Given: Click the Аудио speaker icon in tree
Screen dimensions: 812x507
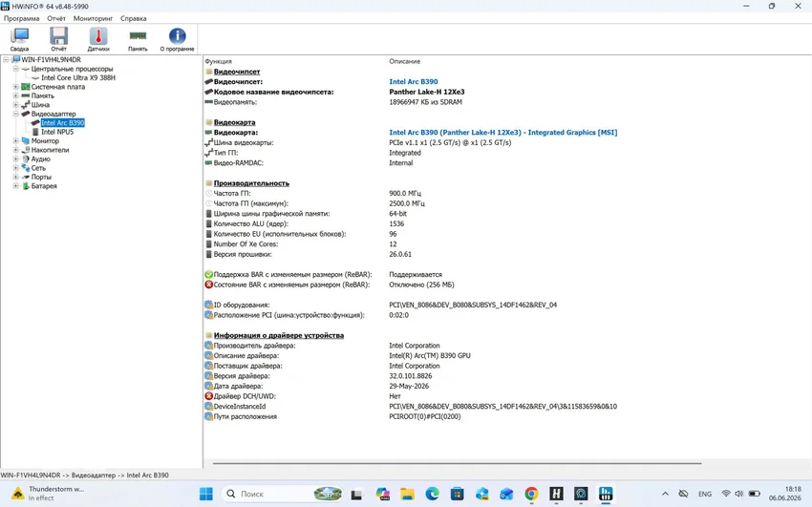Looking at the screenshot, I should pyautogui.click(x=26, y=158).
